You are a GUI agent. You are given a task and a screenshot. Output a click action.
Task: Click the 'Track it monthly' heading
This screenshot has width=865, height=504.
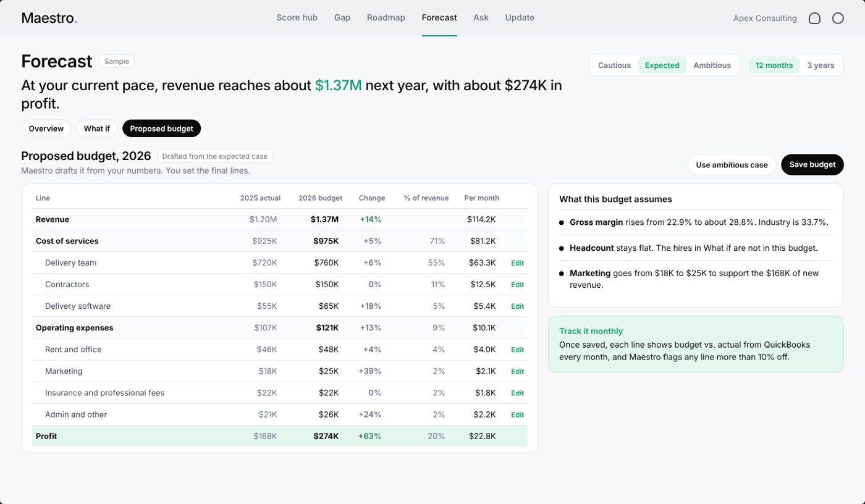tap(591, 331)
